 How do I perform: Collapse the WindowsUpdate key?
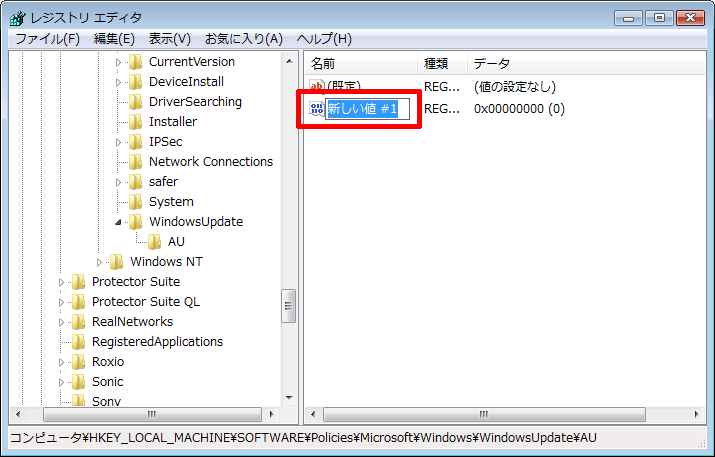(x=118, y=222)
